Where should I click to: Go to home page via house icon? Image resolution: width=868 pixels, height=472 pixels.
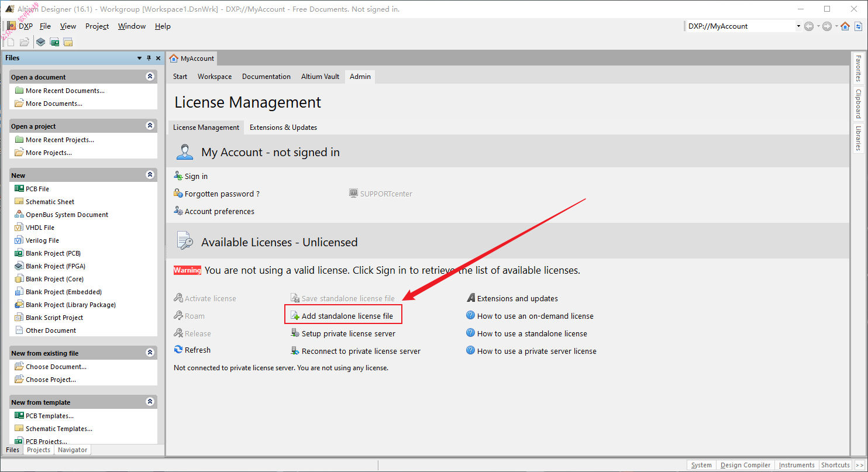[845, 26]
